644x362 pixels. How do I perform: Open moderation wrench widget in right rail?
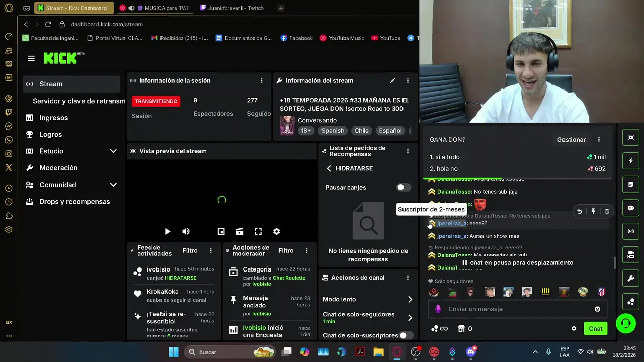coord(631,278)
